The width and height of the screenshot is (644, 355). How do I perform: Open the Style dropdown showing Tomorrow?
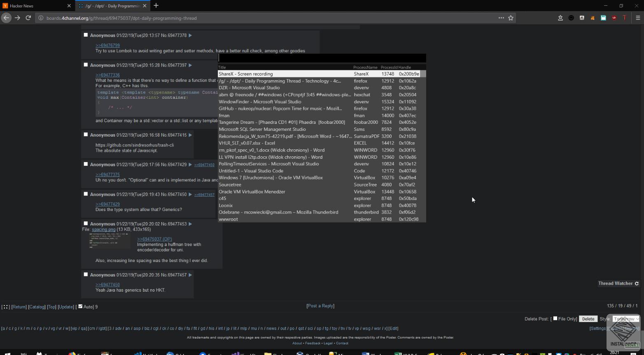626,319
